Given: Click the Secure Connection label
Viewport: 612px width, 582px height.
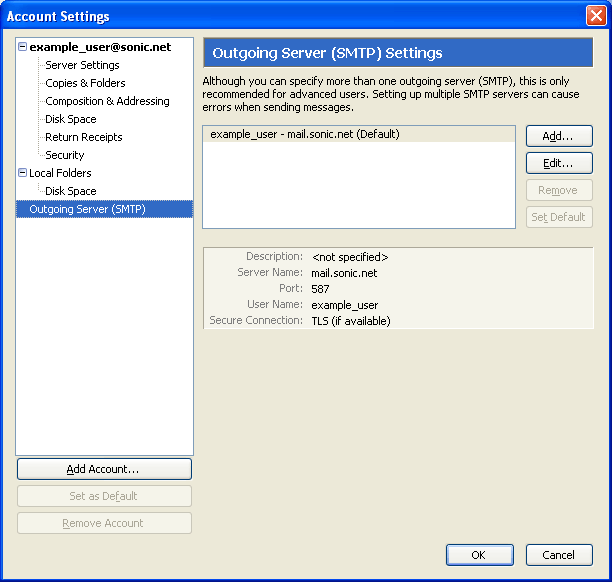Looking at the screenshot, I should point(256,320).
